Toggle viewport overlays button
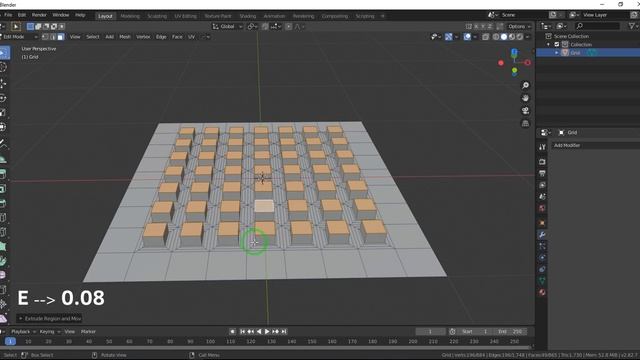 point(467,37)
